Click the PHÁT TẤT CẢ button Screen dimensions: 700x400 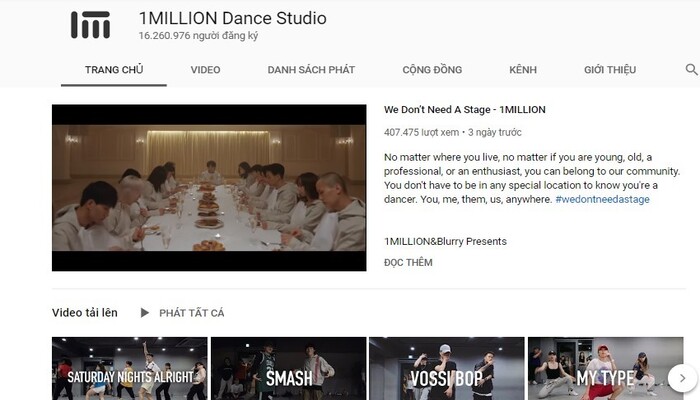coord(192,313)
